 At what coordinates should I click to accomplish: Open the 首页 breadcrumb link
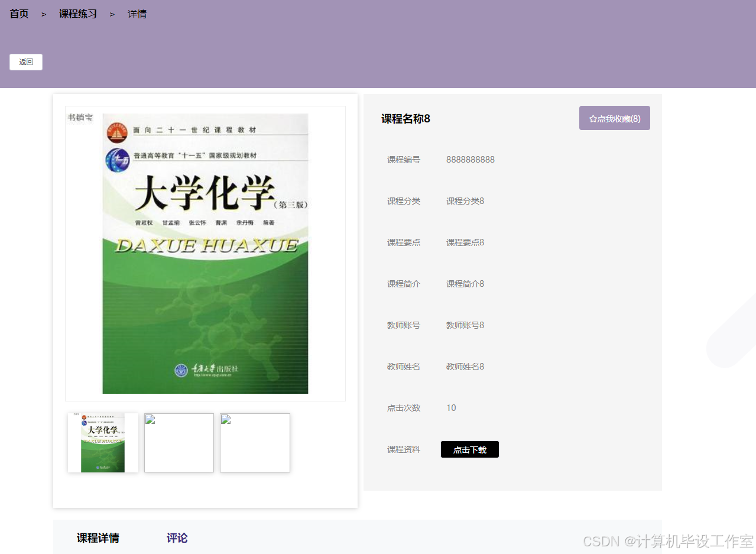pyautogui.click(x=18, y=14)
